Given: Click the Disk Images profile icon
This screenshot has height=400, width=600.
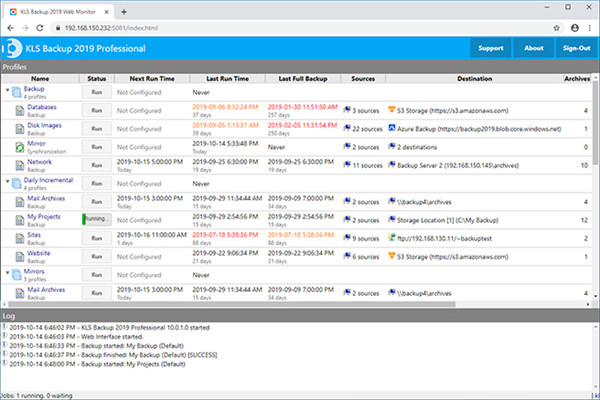Looking at the screenshot, I should (20, 129).
